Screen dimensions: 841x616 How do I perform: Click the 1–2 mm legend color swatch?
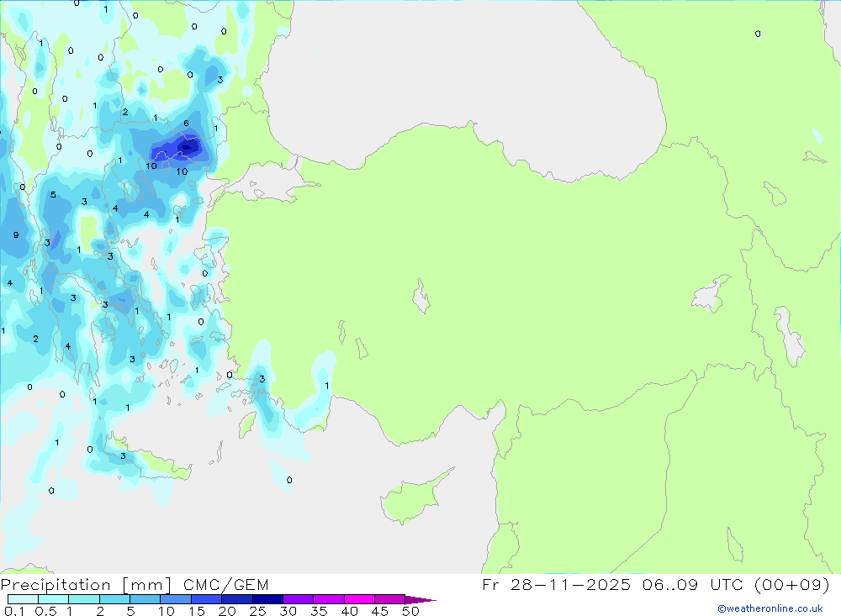pos(84,599)
